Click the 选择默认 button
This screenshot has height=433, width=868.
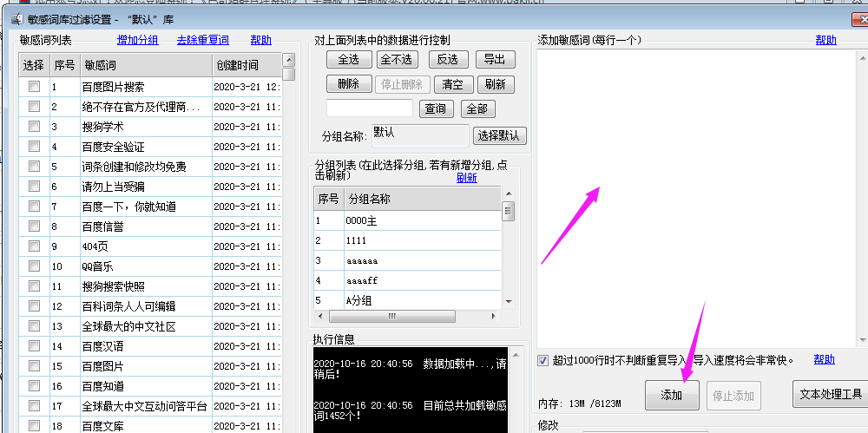coord(499,135)
